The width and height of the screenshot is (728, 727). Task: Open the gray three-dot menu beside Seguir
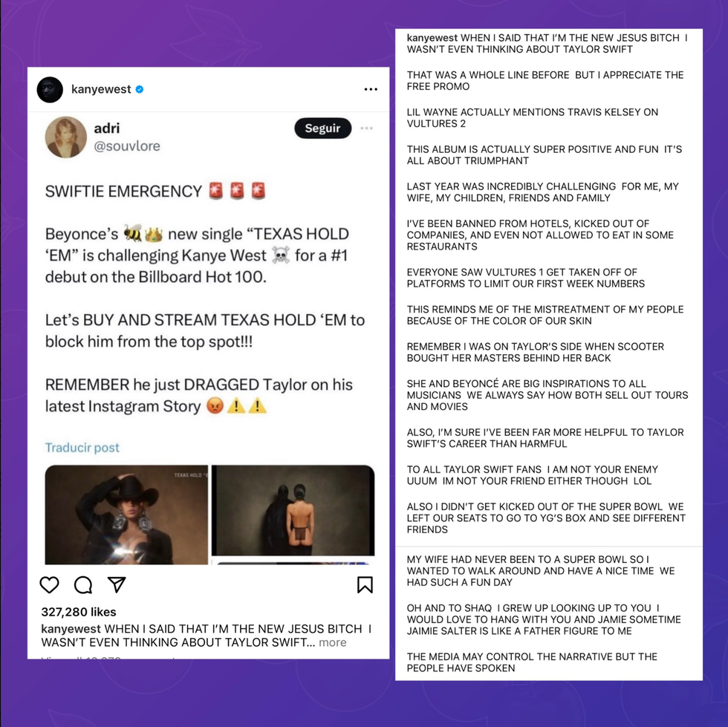click(366, 128)
